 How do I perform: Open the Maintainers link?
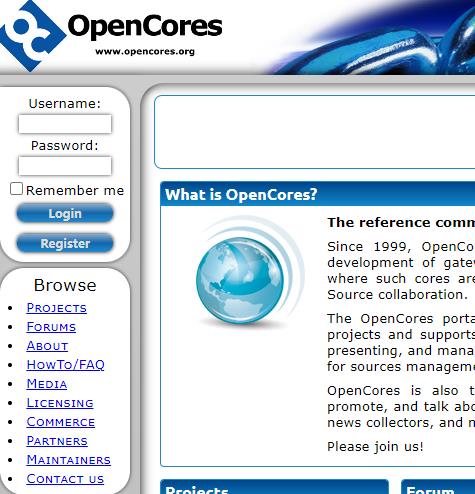[x=69, y=460]
